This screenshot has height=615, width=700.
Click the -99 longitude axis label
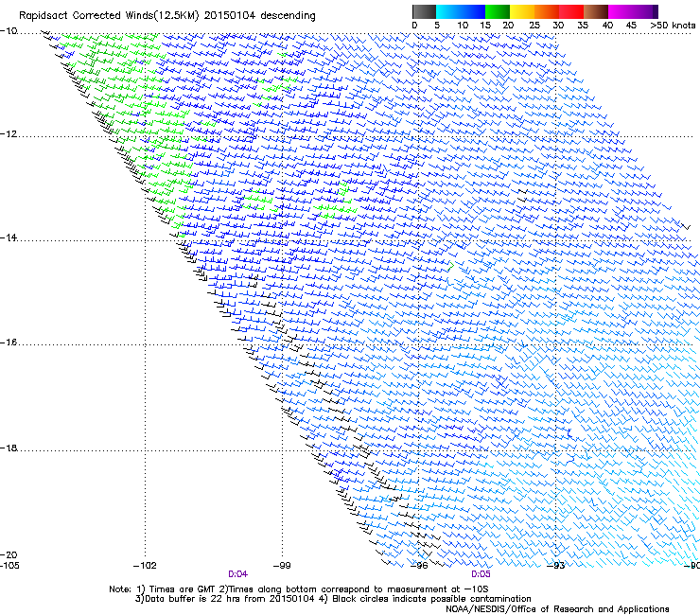pyautogui.click(x=282, y=566)
